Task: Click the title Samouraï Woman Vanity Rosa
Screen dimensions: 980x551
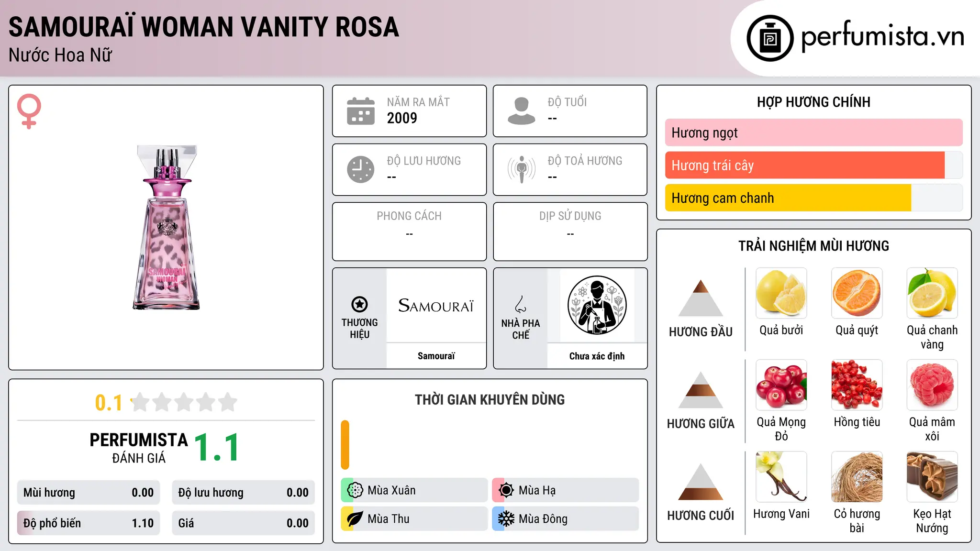Action: 204,27
